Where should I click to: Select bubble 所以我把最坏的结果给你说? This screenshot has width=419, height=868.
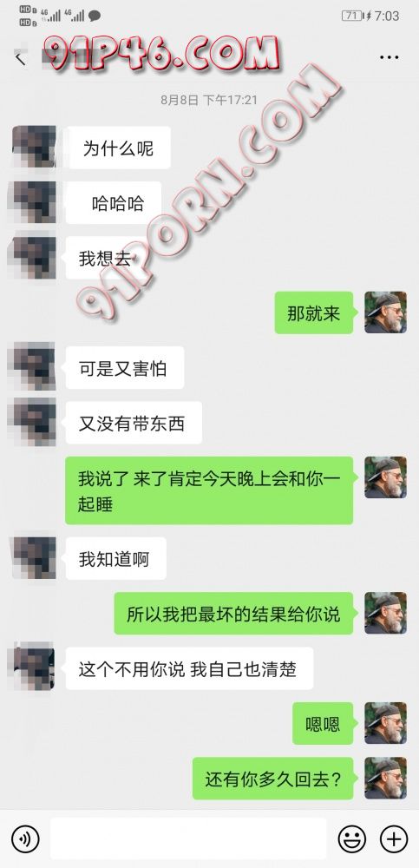233,614
